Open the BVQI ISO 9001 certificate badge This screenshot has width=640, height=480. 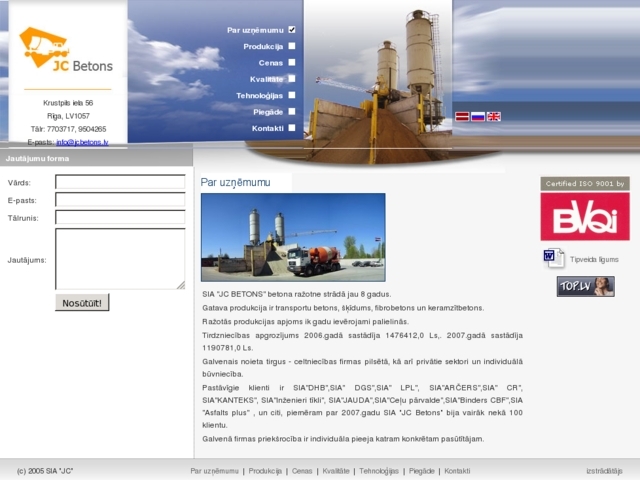585,216
